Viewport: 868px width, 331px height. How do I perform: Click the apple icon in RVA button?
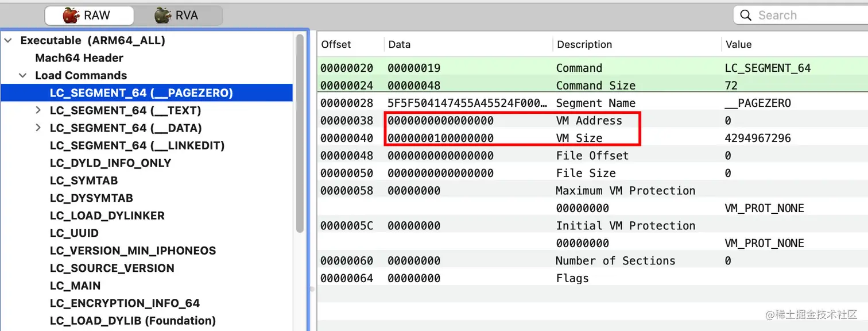pyautogui.click(x=162, y=16)
